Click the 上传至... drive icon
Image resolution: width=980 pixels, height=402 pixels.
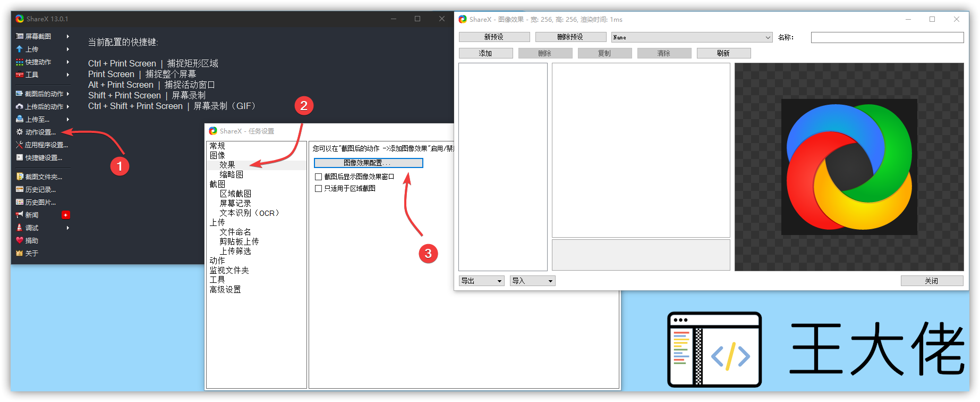tap(20, 119)
